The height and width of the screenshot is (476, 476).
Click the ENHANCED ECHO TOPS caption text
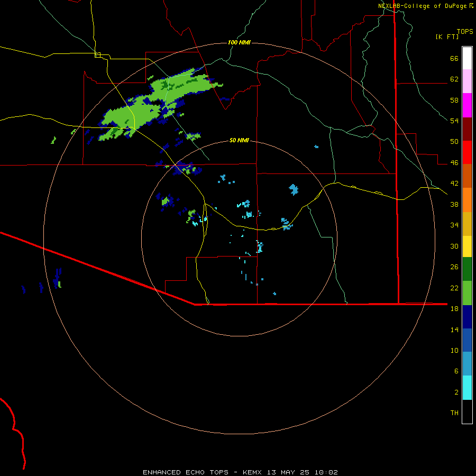pos(186,472)
